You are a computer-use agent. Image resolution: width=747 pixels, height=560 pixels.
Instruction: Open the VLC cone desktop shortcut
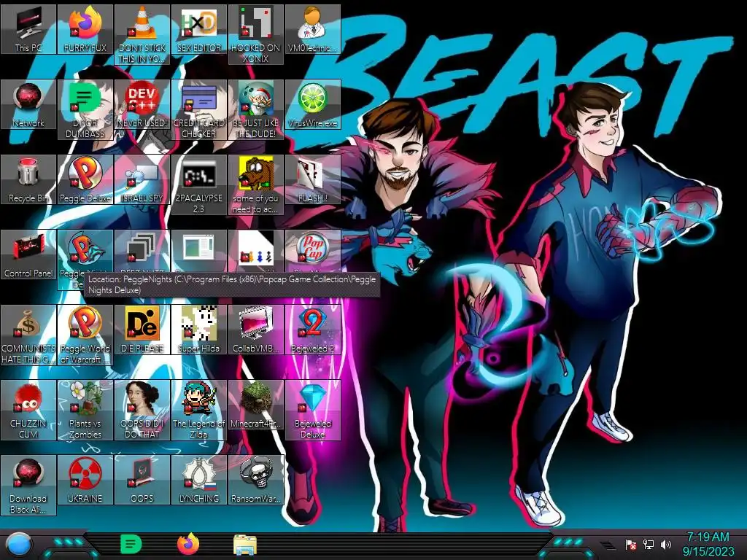tap(142, 34)
